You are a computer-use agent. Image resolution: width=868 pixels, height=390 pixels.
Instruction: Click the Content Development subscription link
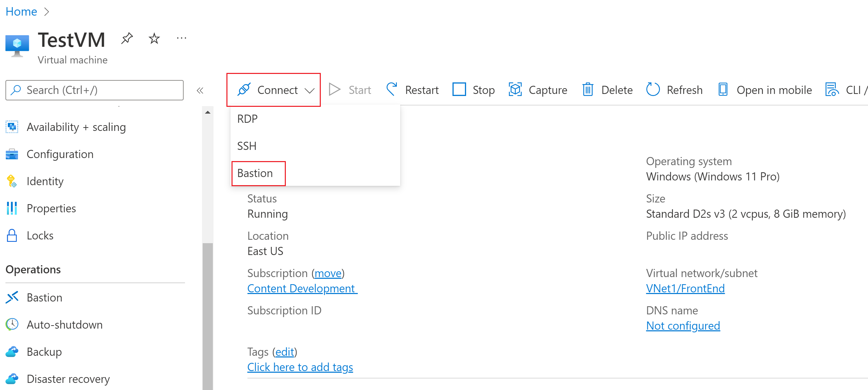coord(301,289)
